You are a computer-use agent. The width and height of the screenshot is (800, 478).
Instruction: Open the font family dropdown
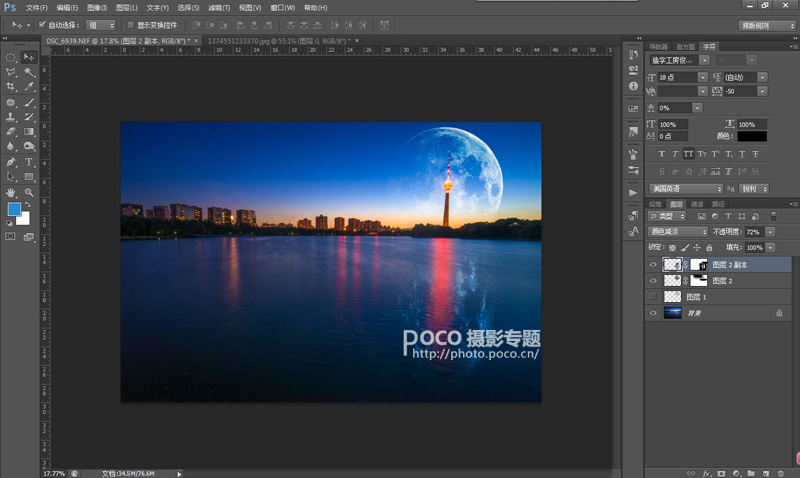(x=704, y=60)
